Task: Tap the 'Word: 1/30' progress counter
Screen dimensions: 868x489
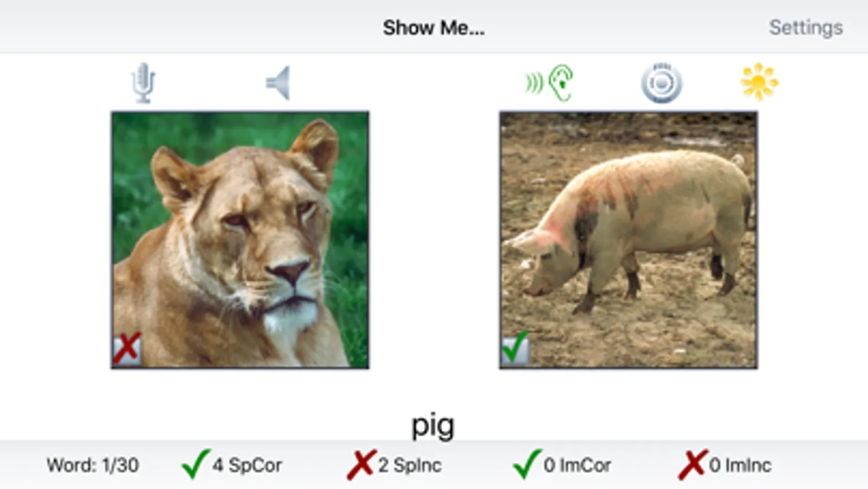Action: click(93, 465)
